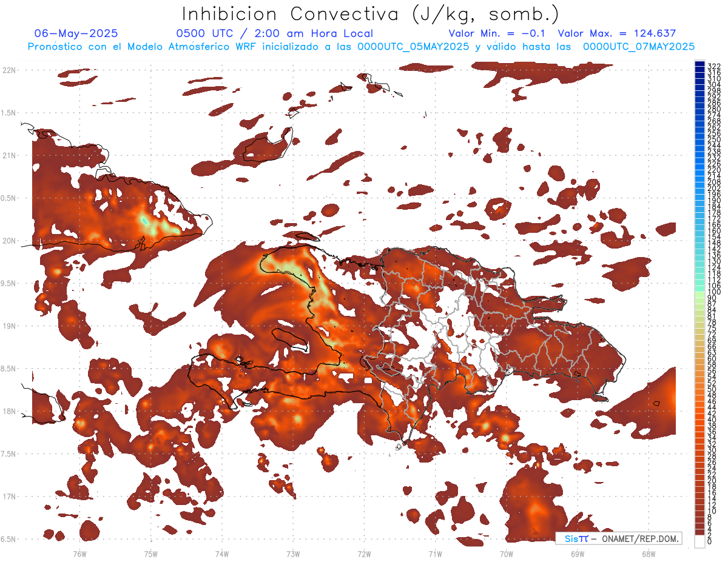Click the "7.5N" latitude label

click(x=8, y=454)
